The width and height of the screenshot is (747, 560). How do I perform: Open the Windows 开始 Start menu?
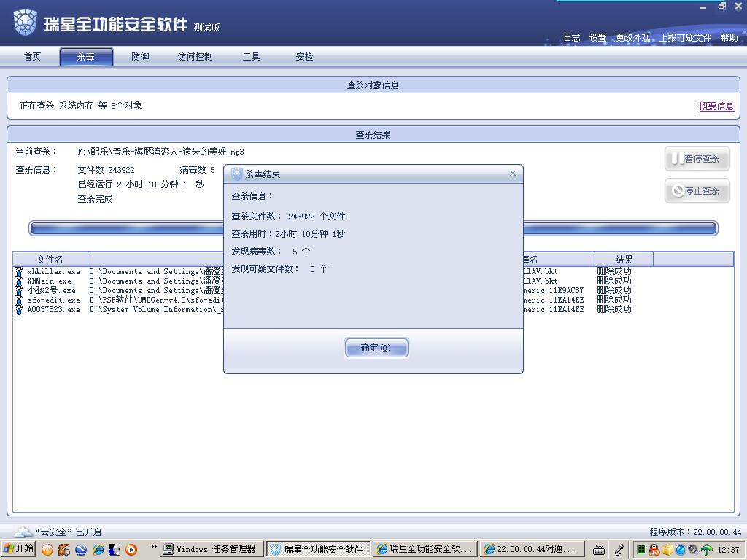tap(18, 549)
